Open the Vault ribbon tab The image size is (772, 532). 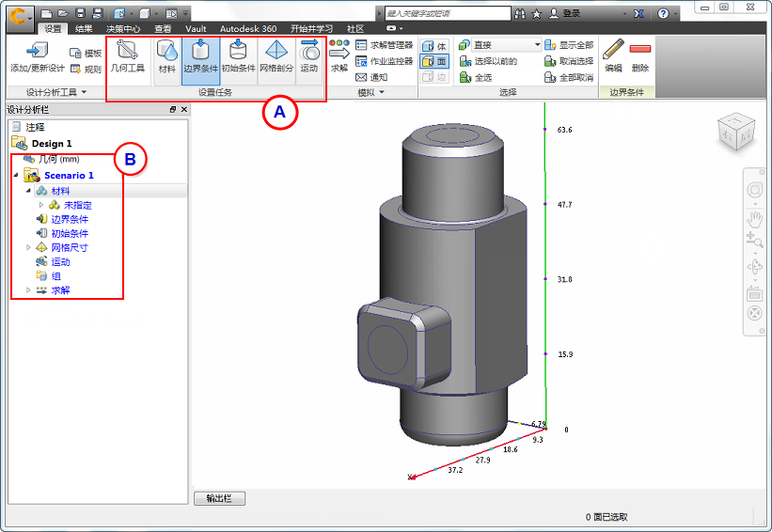tap(196, 29)
